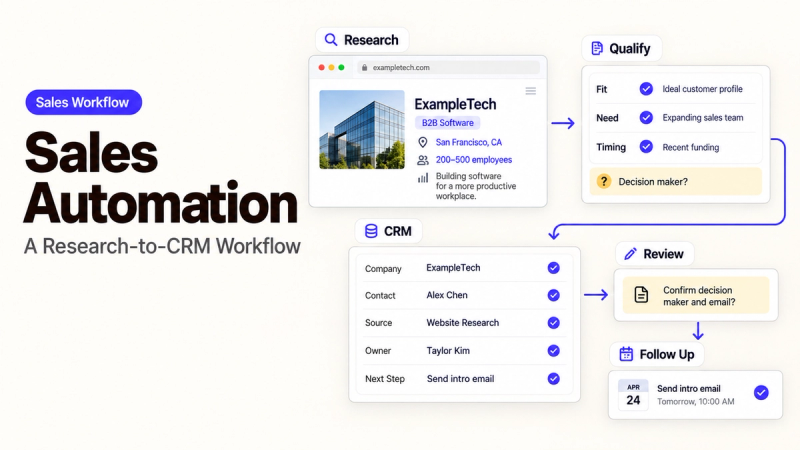Click the Taylor Kim owner value
Screen dimensions: 800x450
[x=448, y=351]
